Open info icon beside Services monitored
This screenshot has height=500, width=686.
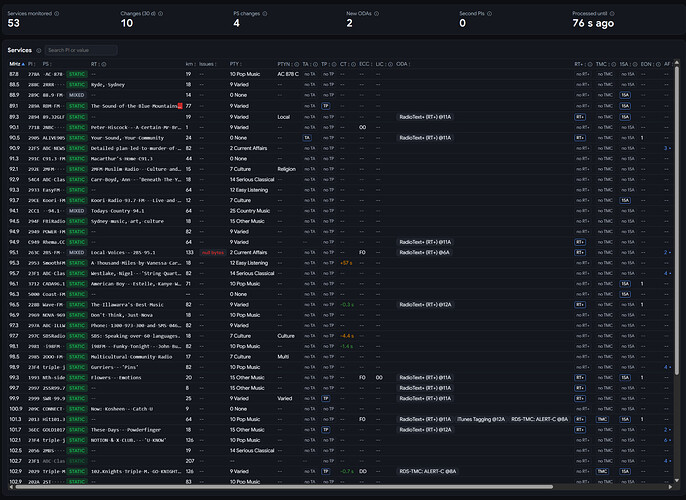pyautogui.click(x=56, y=14)
